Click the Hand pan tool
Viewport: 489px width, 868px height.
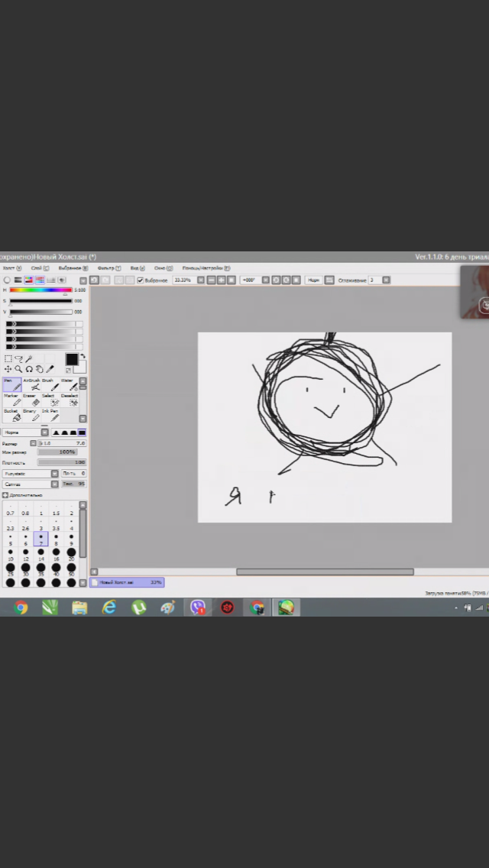coord(40,369)
